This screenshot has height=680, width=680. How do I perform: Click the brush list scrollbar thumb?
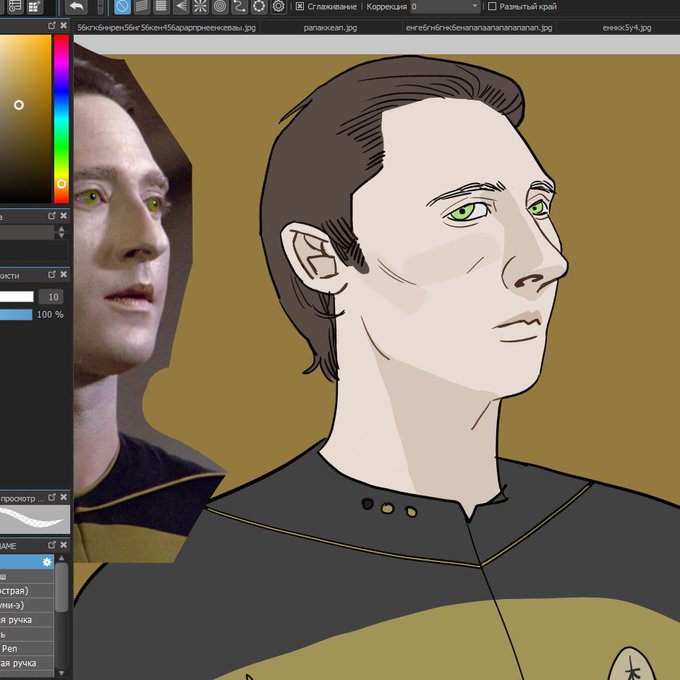click(62, 587)
